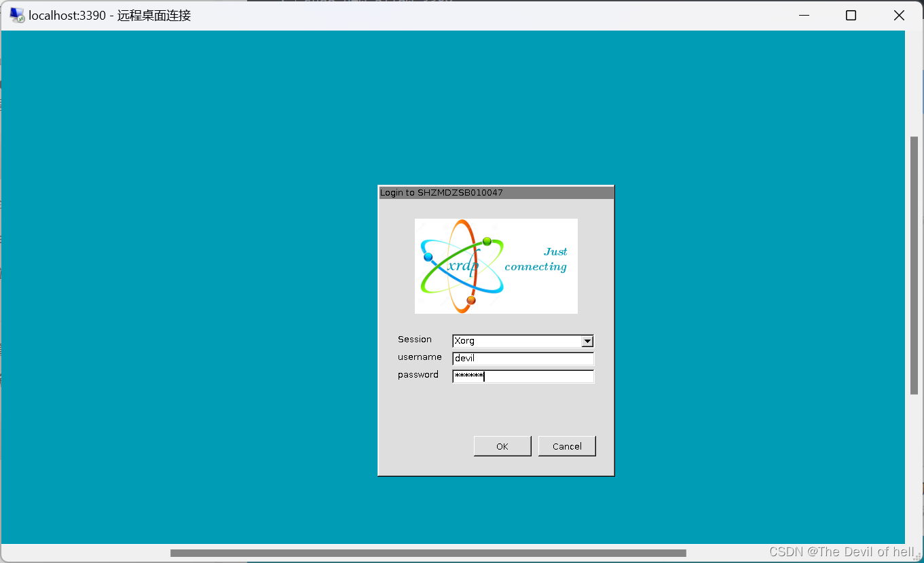Select the Xorg session combo box

(x=523, y=341)
